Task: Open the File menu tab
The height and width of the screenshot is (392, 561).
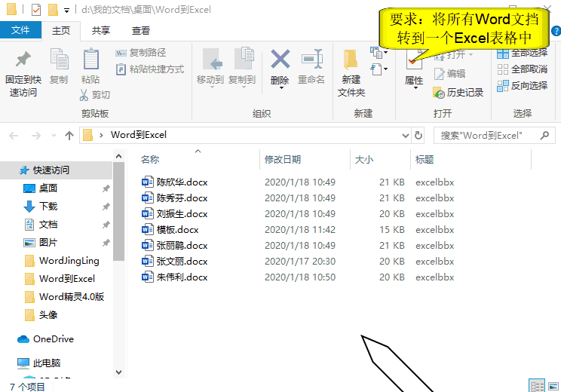Action: (20, 30)
